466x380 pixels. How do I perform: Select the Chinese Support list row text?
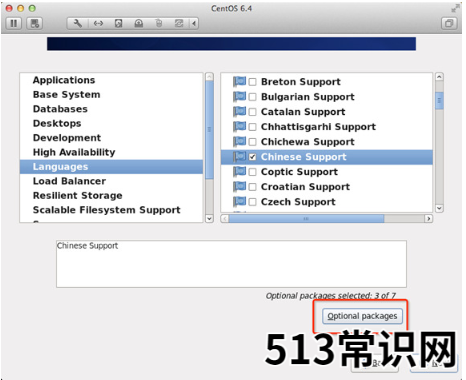pyautogui.click(x=303, y=157)
